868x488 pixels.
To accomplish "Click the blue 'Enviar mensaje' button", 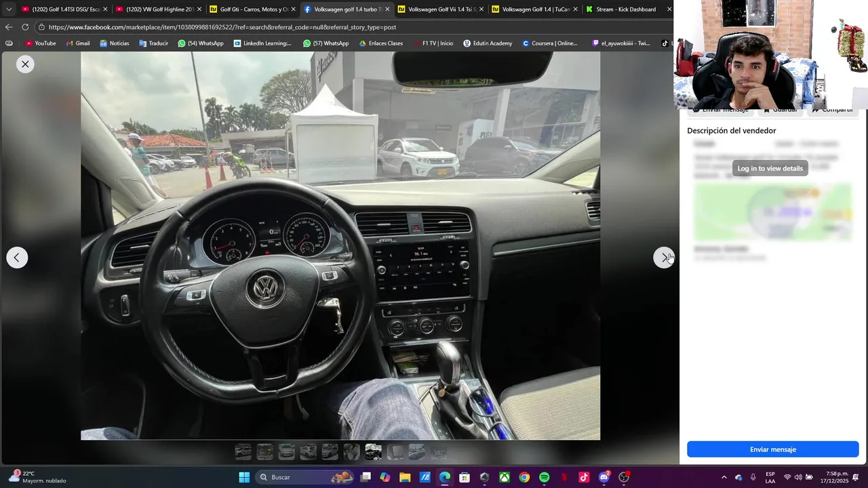I will click(772, 449).
